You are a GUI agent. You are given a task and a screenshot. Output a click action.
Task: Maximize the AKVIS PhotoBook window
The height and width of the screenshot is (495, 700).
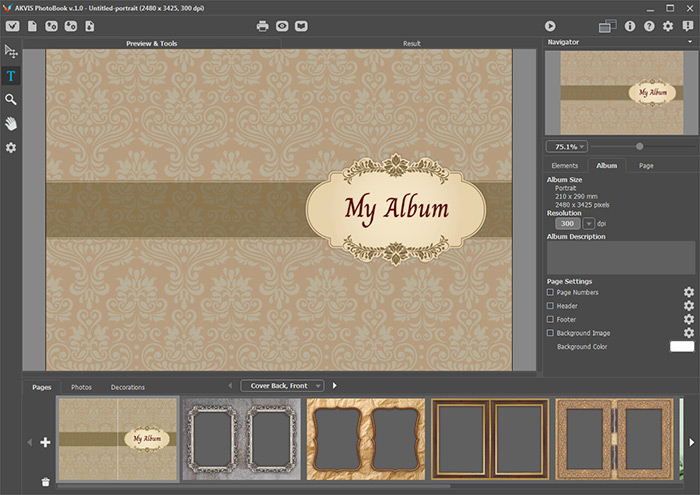coord(670,8)
